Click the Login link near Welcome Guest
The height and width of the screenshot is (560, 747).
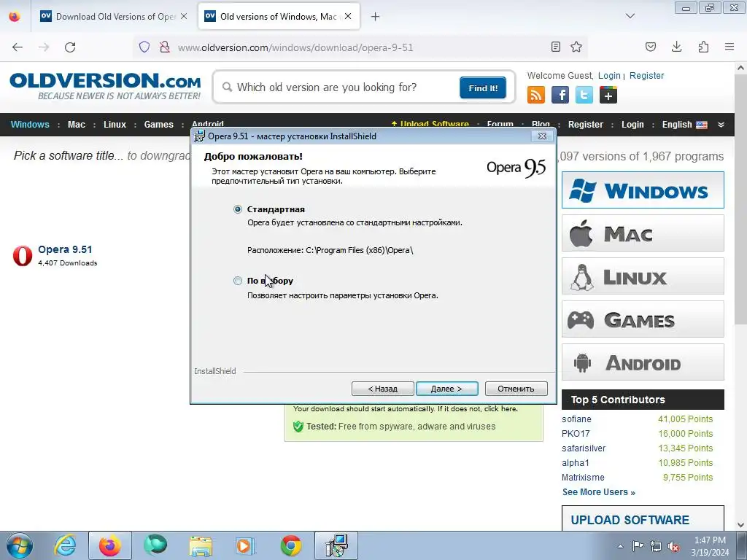tap(609, 76)
